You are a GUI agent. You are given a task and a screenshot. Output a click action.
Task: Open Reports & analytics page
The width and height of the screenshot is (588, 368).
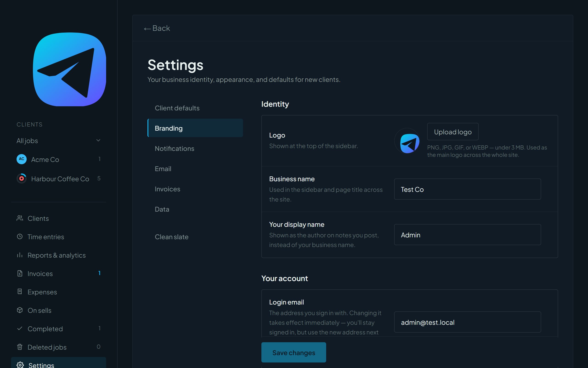point(59,255)
